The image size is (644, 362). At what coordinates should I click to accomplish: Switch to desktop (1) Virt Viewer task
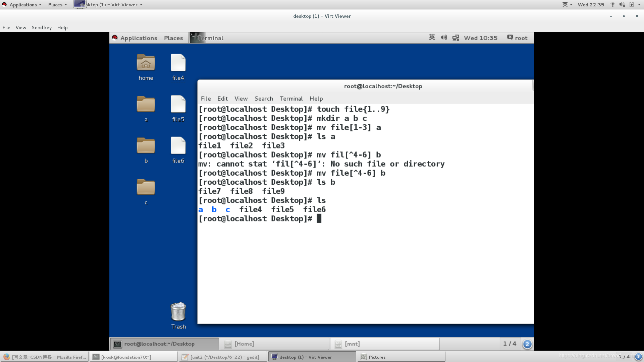(312, 357)
